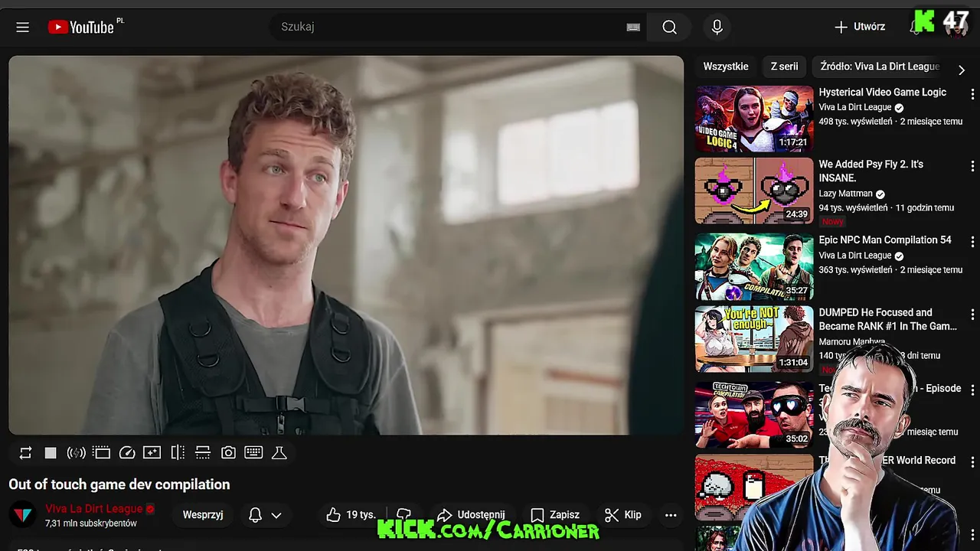Screen dimensions: 980x551
Task: Open options menu for We Added Psy Fly 2
Action: pos(972,166)
